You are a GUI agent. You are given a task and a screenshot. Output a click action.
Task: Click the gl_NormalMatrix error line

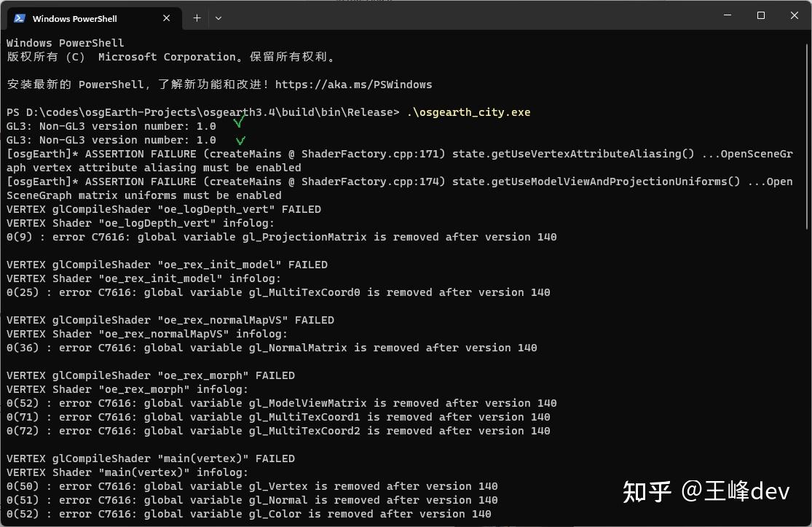[x=272, y=348]
